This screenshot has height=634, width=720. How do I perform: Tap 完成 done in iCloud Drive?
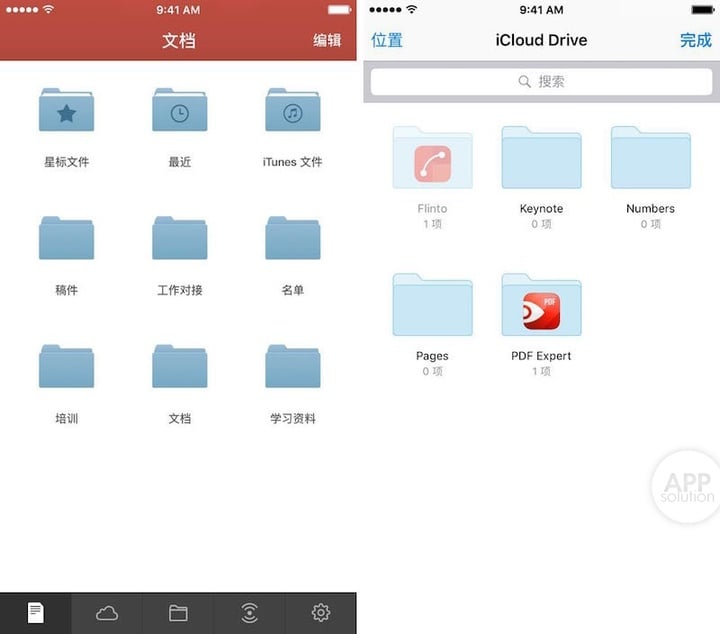click(x=695, y=41)
